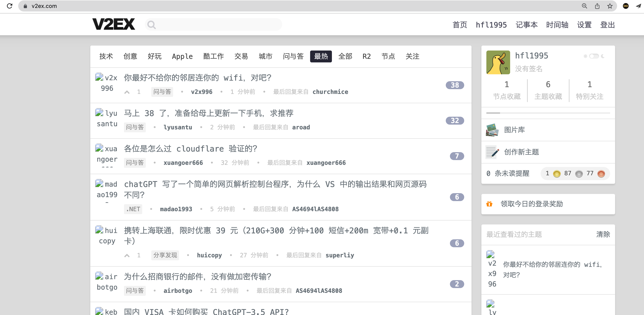Switch to the 最热 tab
This screenshot has width=644, height=315.
tap(321, 56)
